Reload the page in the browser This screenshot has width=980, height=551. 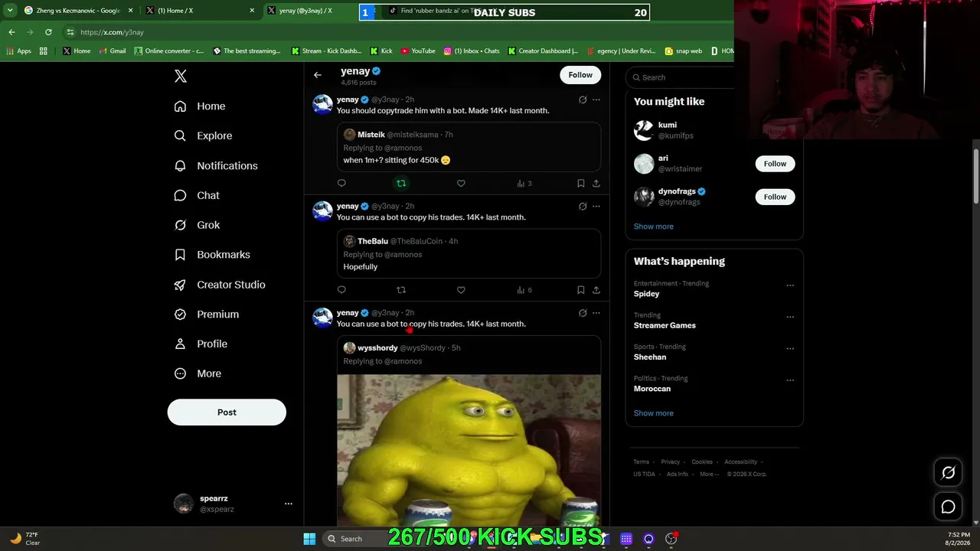[x=48, y=32]
